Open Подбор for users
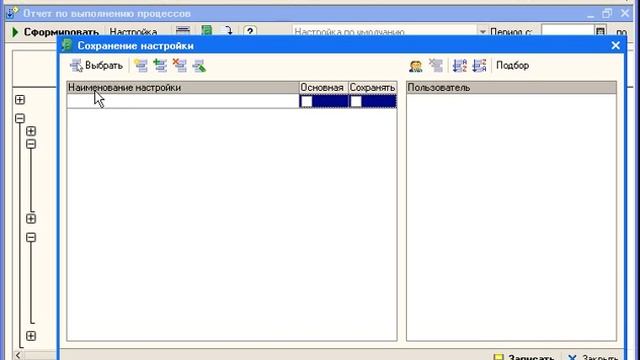This screenshot has height=360, width=640. (512, 65)
